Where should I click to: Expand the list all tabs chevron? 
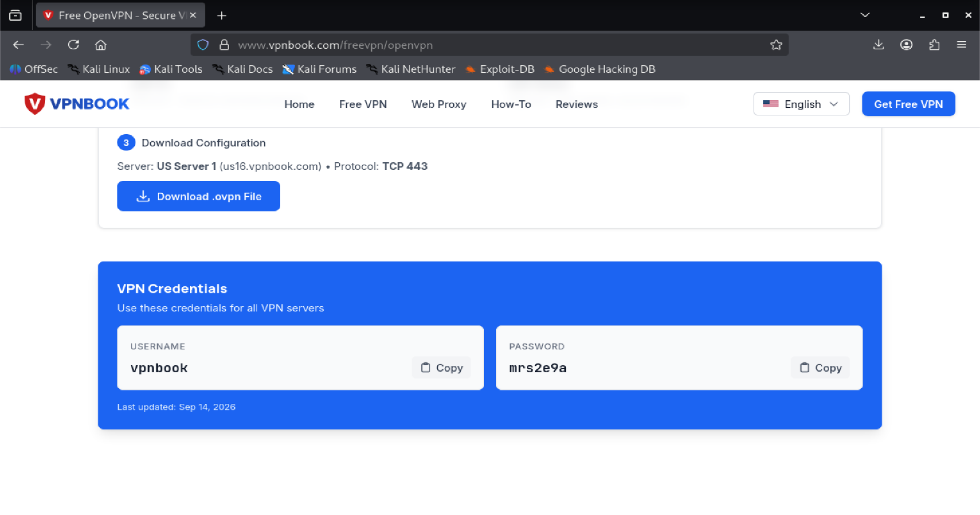[865, 15]
